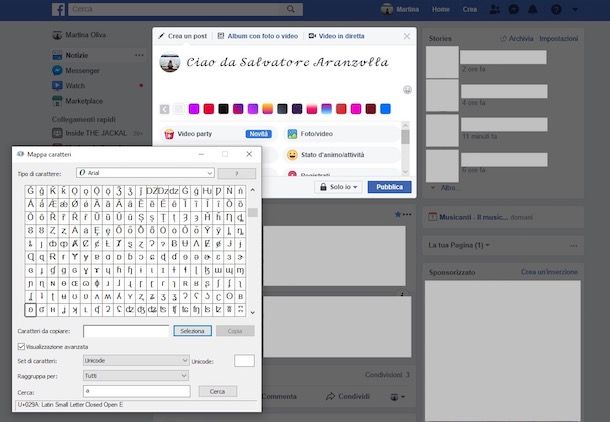The image size is (610, 422).
Task: Choose the red background swatch
Action: click(209, 109)
